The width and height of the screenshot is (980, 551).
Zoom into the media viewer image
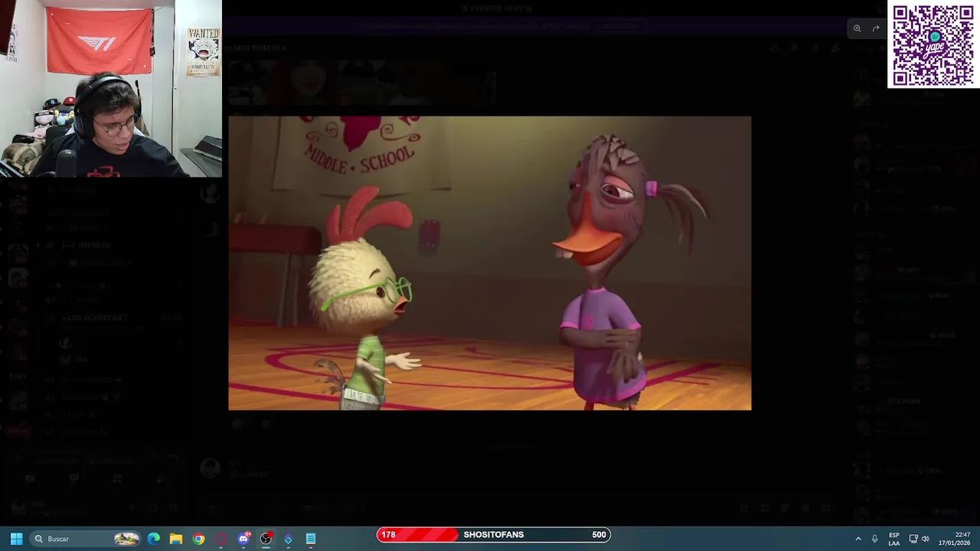click(x=857, y=28)
